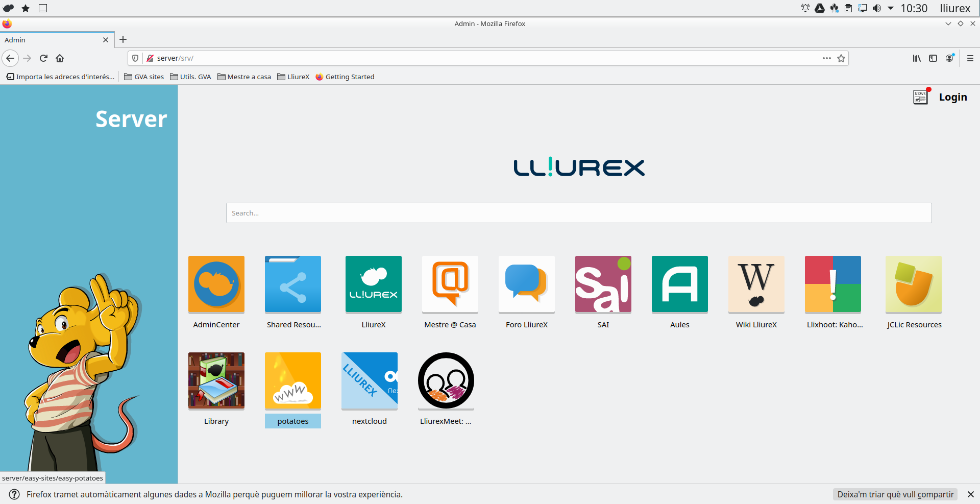Click the Login link
This screenshot has width=980, height=504.
click(x=952, y=97)
